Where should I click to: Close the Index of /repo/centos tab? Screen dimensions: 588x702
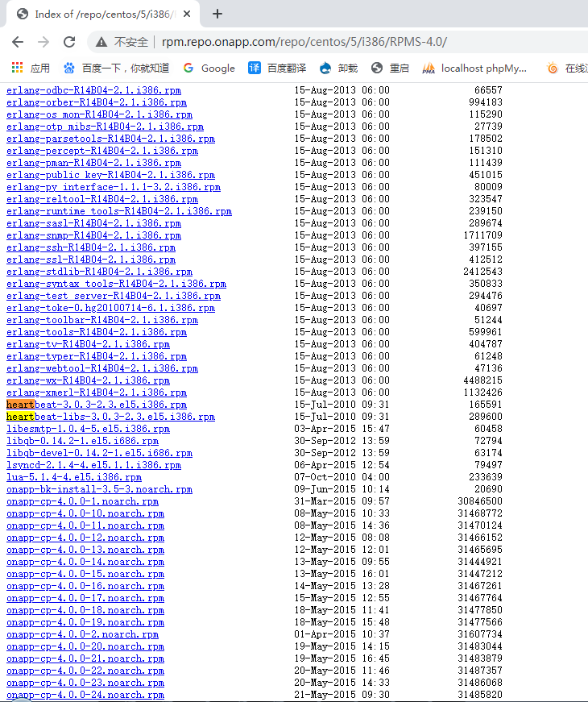click(187, 14)
